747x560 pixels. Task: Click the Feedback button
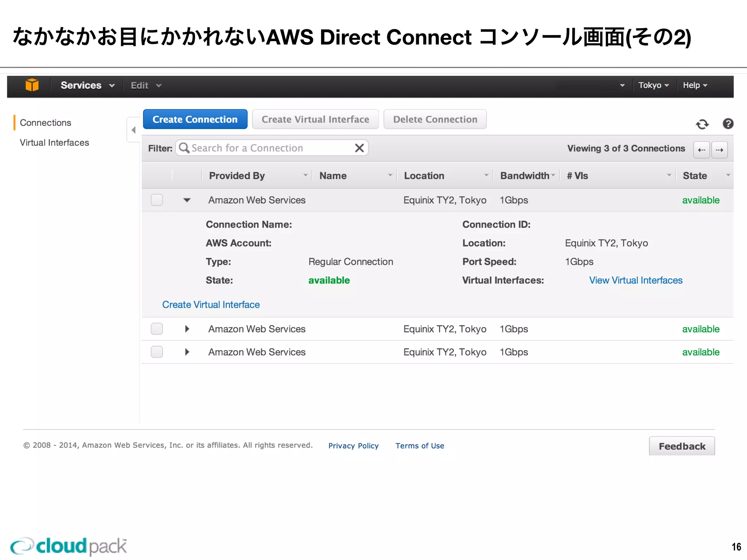pos(682,446)
